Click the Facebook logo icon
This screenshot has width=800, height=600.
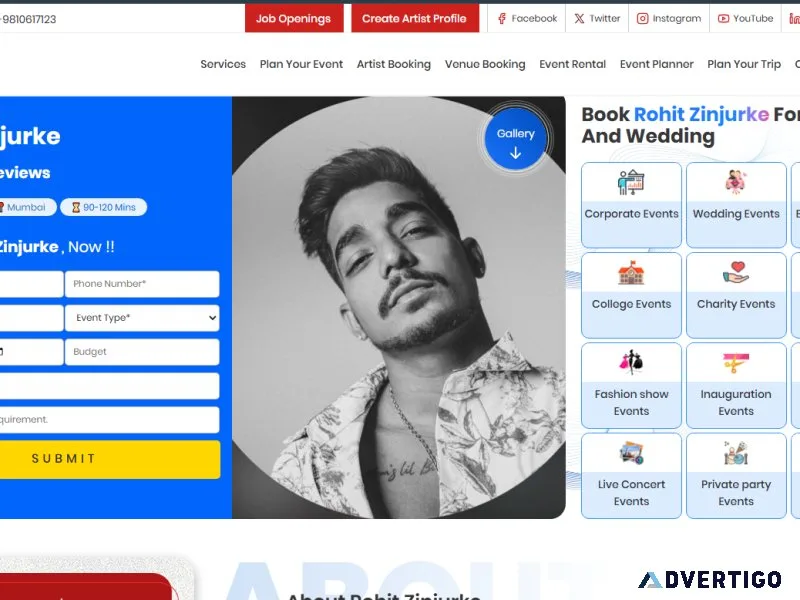pos(502,19)
